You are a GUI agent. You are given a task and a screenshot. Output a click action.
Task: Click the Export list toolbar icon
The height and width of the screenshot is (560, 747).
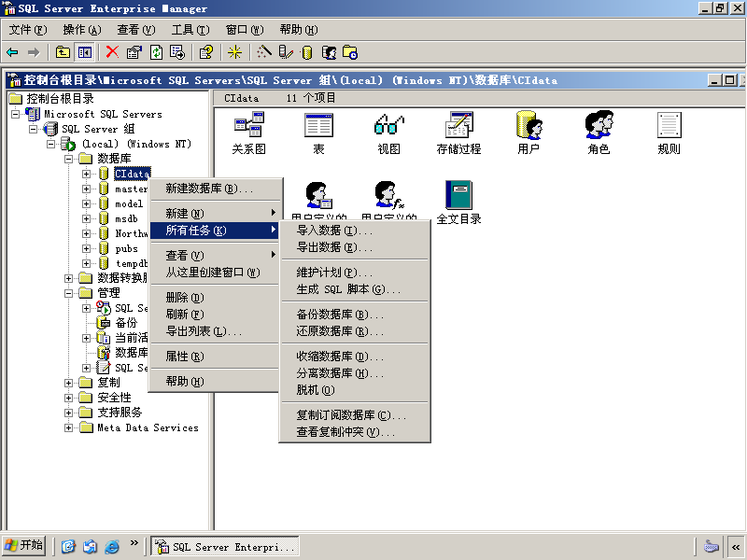pos(177,52)
